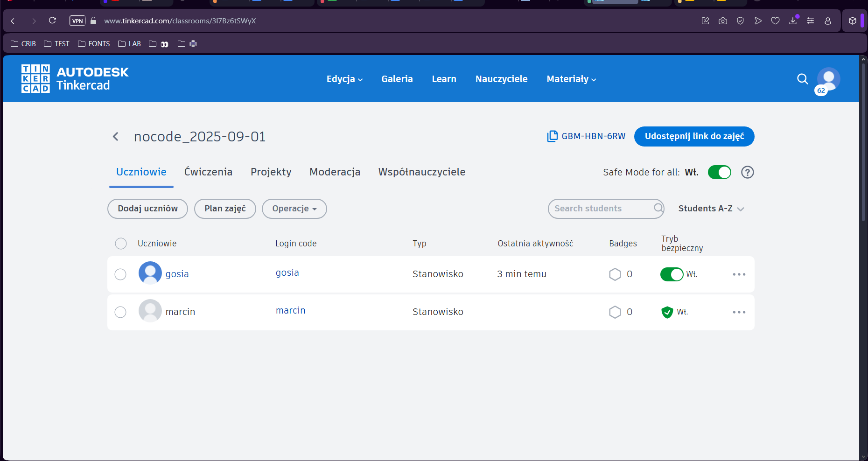Toggle Safe Mode for all switch
The image size is (868, 461).
(x=719, y=172)
